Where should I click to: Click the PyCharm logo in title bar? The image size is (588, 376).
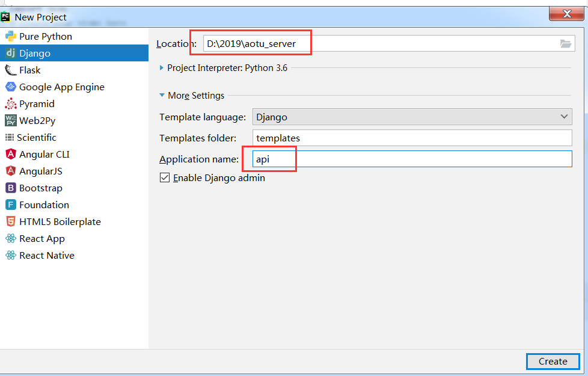[x=5, y=17]
